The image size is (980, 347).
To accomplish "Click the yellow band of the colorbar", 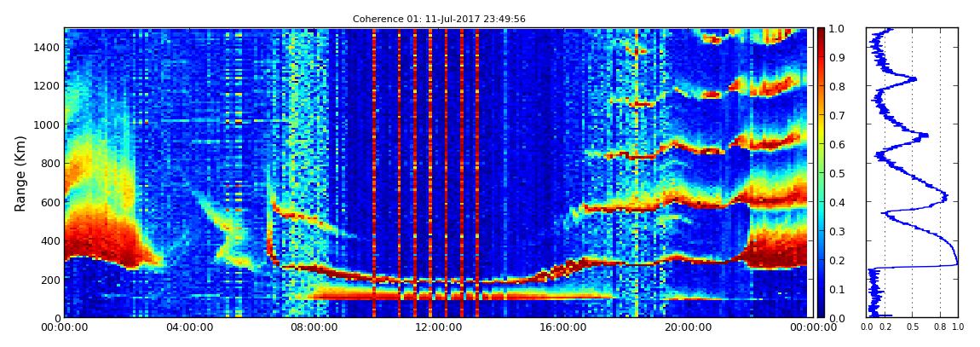I will click(821, 132).
